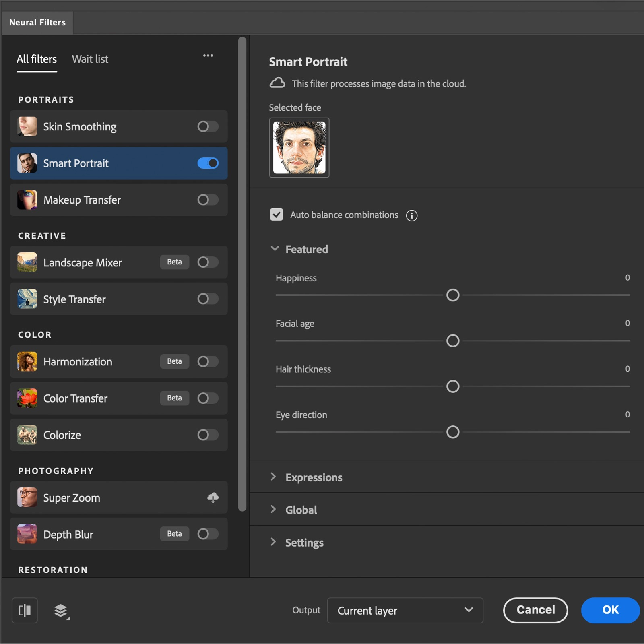Click the Beta badge on Color Transfer

(x=174, y=398)
